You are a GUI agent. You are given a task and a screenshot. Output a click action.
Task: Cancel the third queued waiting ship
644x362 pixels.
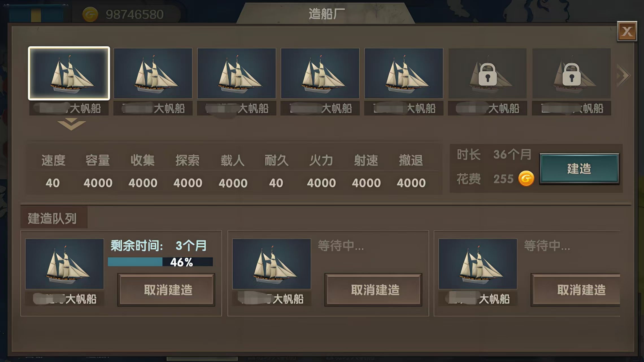(x=576, y=290)
